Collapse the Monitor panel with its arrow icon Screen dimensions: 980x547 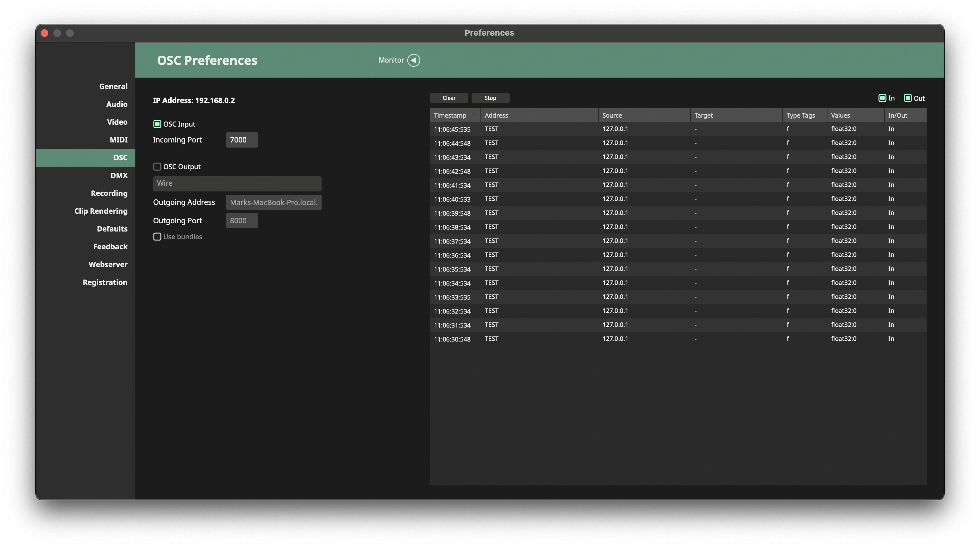[x=413, y=60]
